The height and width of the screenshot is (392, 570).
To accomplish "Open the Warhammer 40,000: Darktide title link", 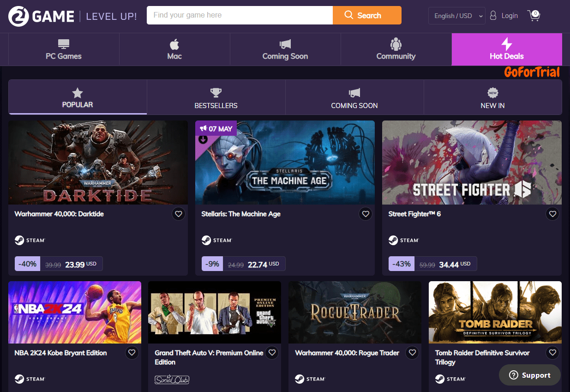I will coord(59,214).
